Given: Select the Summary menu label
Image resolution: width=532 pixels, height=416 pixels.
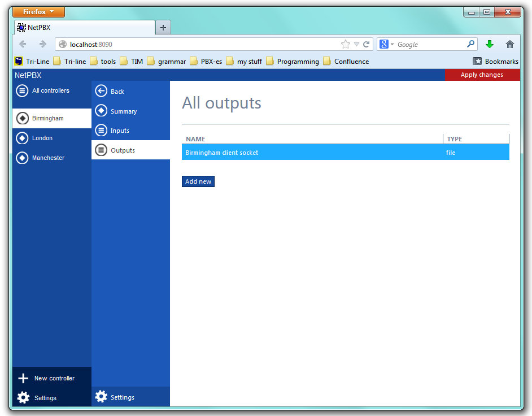Looking at the screenshot, I should 124,111.
